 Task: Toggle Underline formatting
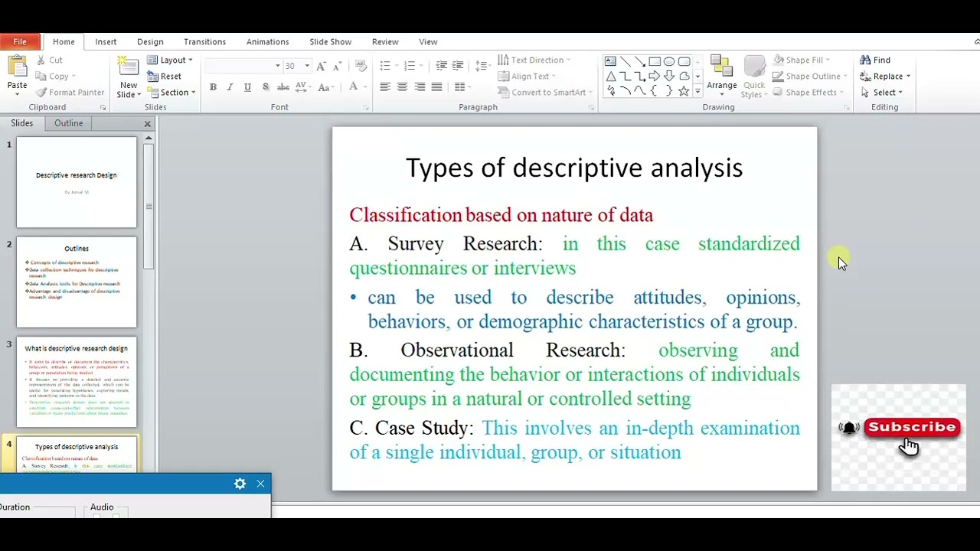247,87
